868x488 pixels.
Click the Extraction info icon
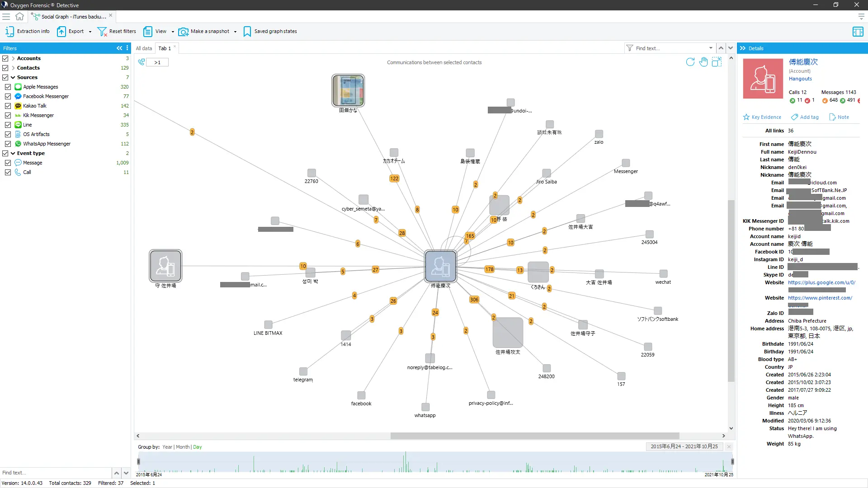9,31
